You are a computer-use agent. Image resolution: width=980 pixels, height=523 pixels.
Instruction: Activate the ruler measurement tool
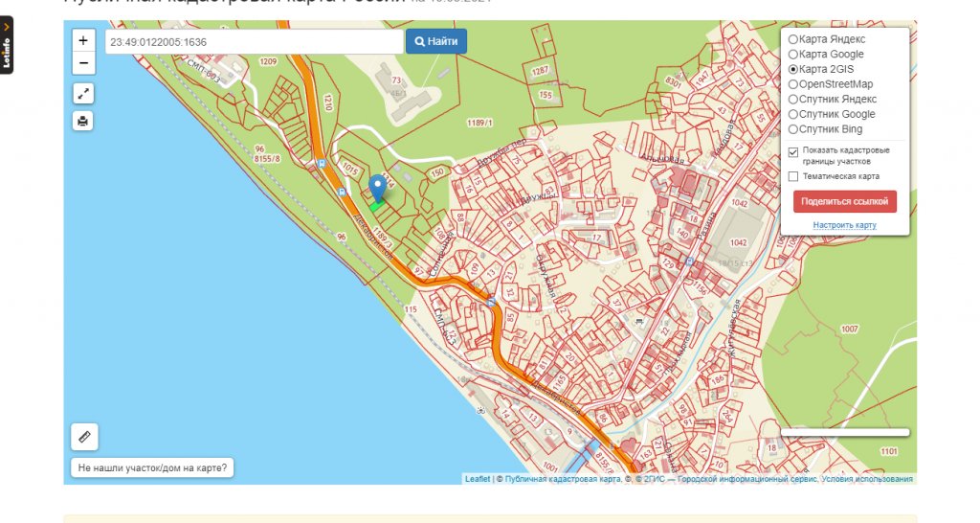pos(84,437)
